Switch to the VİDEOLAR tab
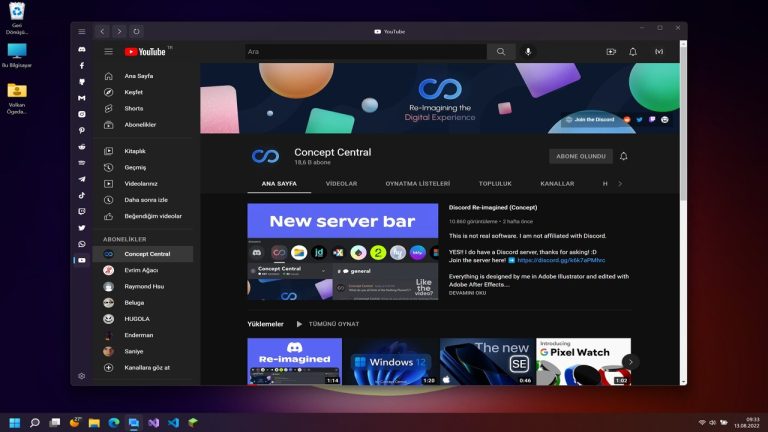The height and width of the screenshot is (432, 768). coord(341,184)
